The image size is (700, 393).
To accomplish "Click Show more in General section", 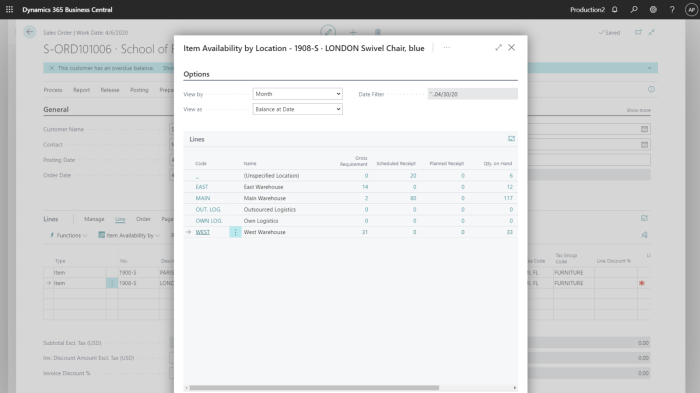I will 638,110.
